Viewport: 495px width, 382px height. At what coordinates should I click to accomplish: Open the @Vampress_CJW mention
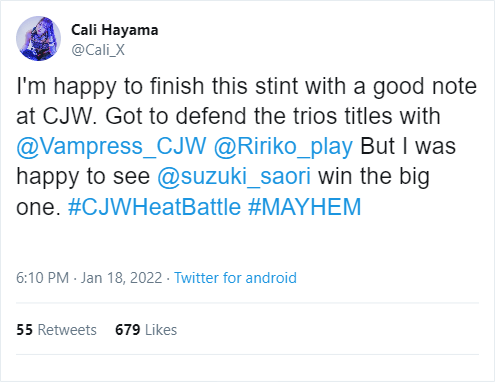[111, 146]
